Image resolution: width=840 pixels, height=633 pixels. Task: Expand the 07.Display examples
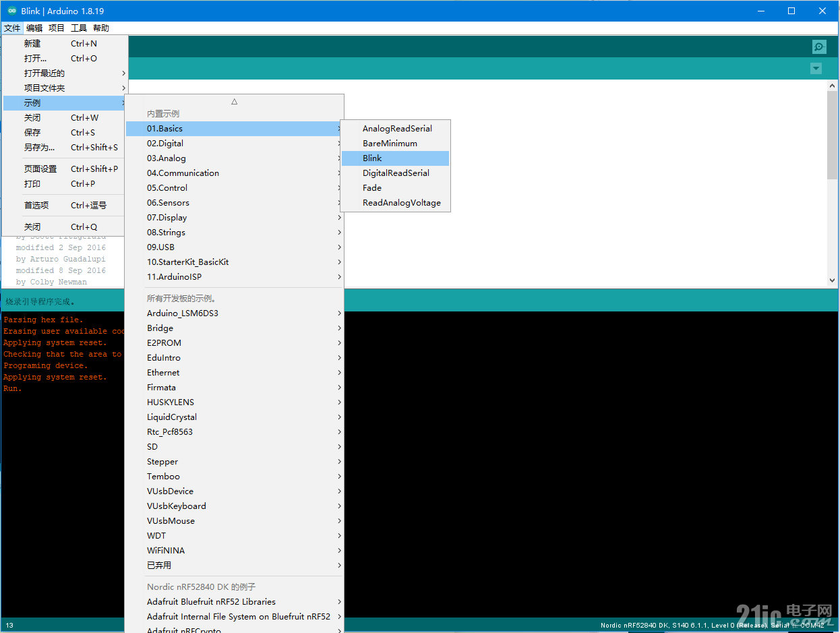tap(235, 217)
